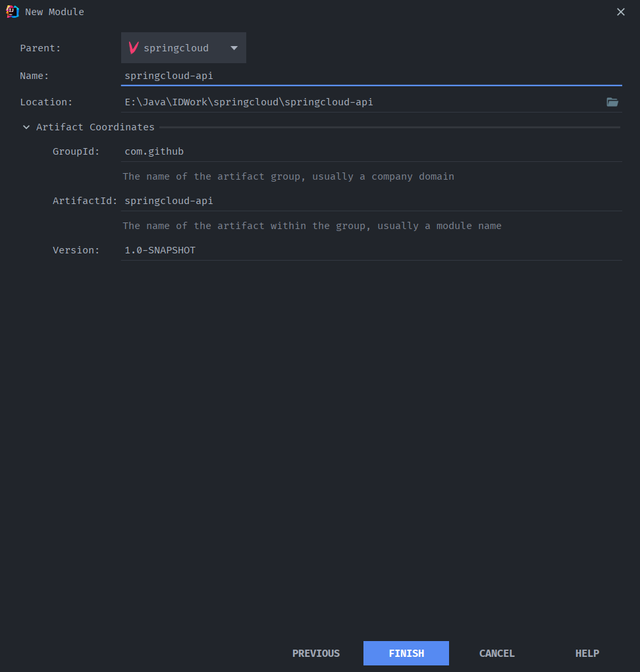Click the artifact group hint text
The width and height of the screenshot is (640, 672).
click(x=288, y=176)
